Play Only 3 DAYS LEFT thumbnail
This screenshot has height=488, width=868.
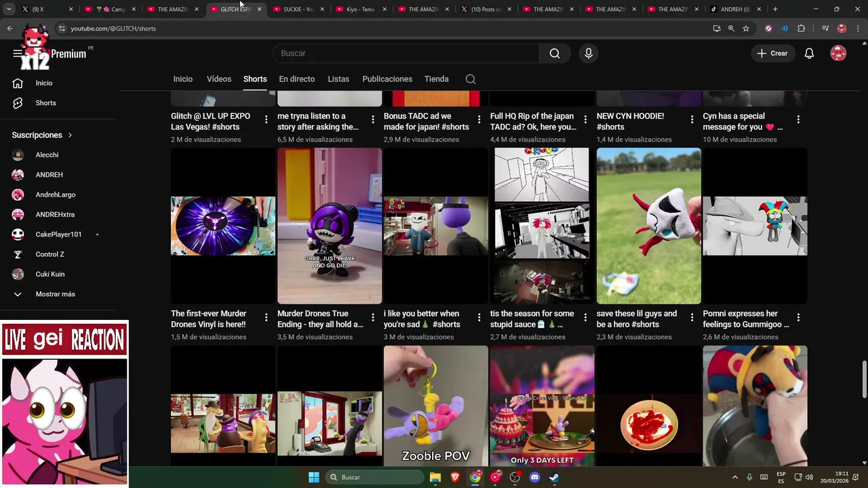(x=542, y=406)
